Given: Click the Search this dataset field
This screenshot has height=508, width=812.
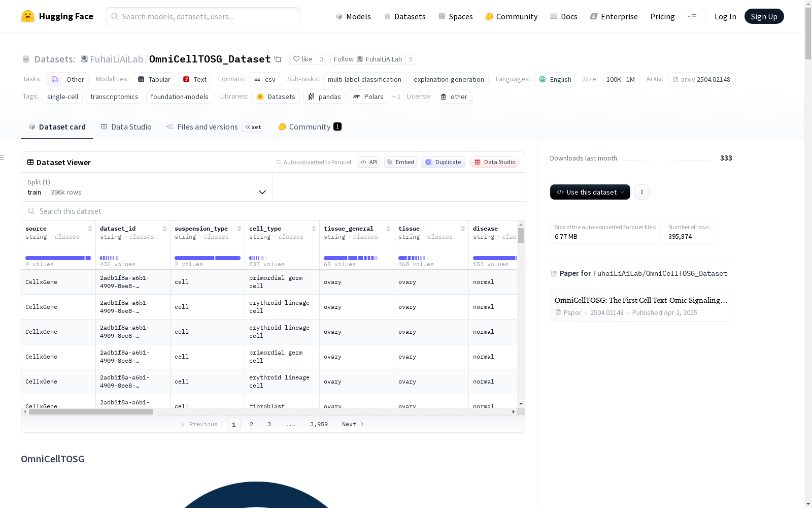Looking at the screenshot, I should (273, 211).
